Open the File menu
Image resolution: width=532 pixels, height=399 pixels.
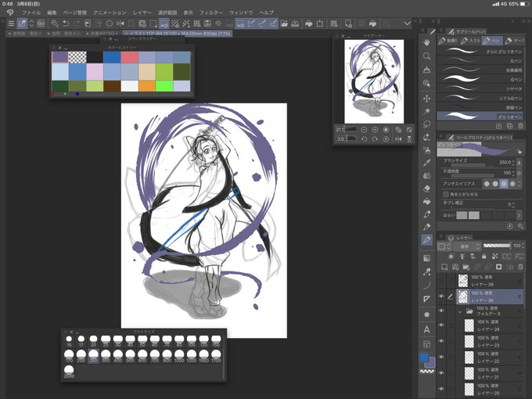coord(31,13)
